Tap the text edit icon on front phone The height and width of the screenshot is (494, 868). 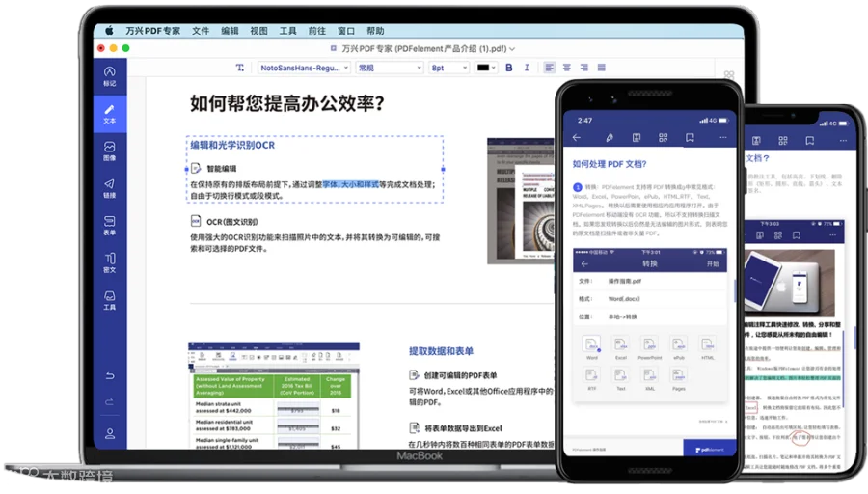[x=637, y=137]
